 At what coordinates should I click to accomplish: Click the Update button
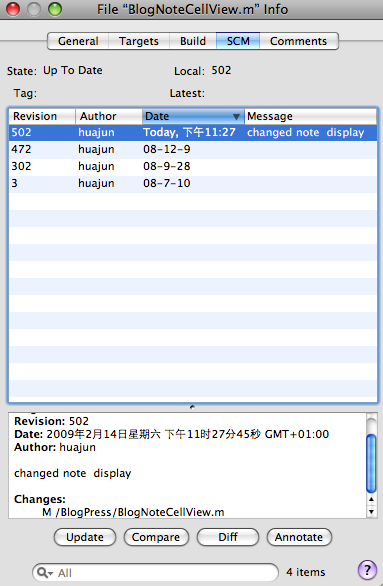tap(85, 537)
